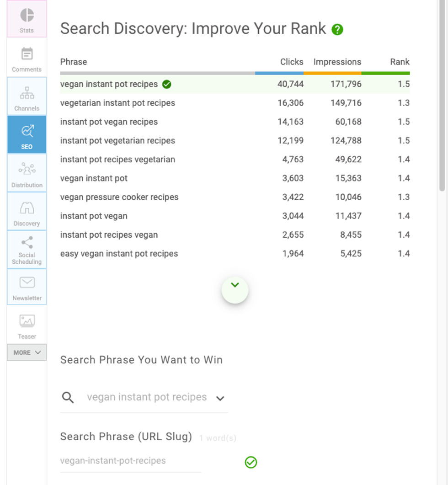Select the 'vegan pressure cooker recipes' phrase
Viewport: 448px width, 485px height.
[119, 197]
